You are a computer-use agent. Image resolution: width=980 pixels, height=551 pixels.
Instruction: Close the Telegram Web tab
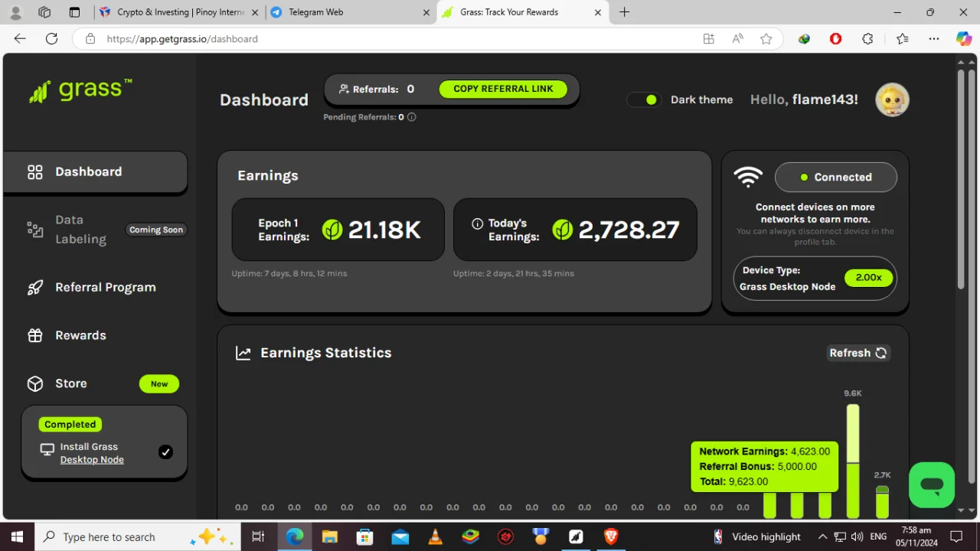pyautogui.click(x=426, y=12)
